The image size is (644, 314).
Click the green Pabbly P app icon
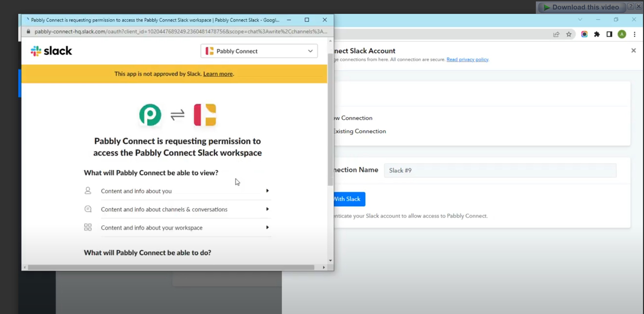[x=150, y=115]
